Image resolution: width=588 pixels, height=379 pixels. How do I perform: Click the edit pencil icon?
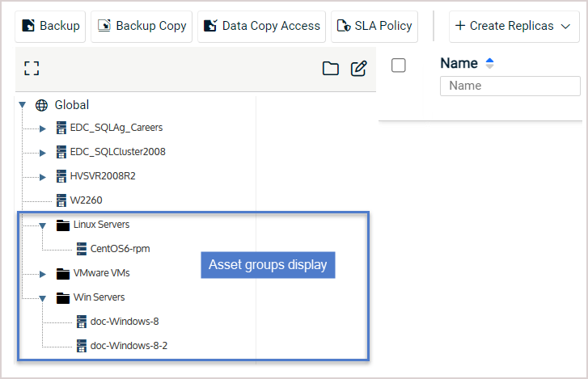(358, 69)
